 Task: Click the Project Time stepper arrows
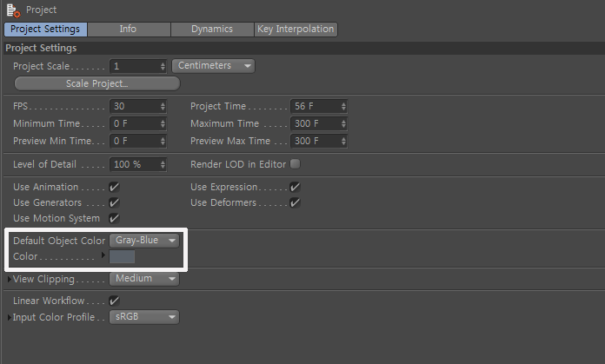[343, 107]
